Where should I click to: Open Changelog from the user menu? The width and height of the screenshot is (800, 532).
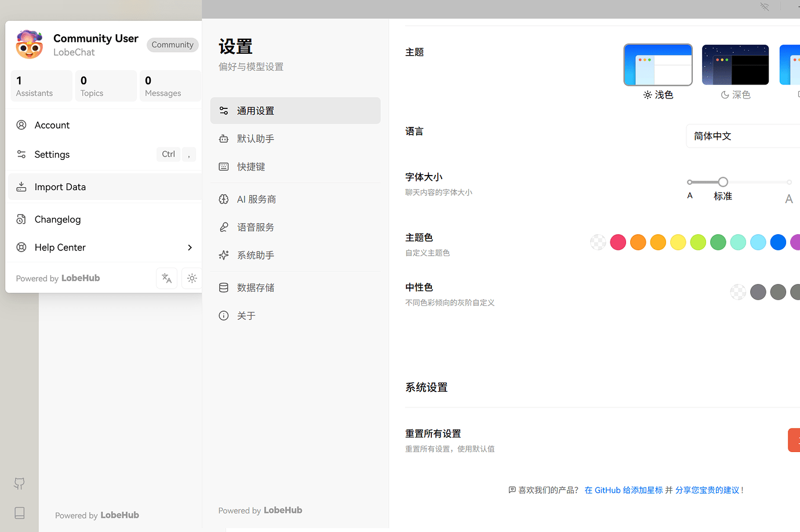coord(104,219)
